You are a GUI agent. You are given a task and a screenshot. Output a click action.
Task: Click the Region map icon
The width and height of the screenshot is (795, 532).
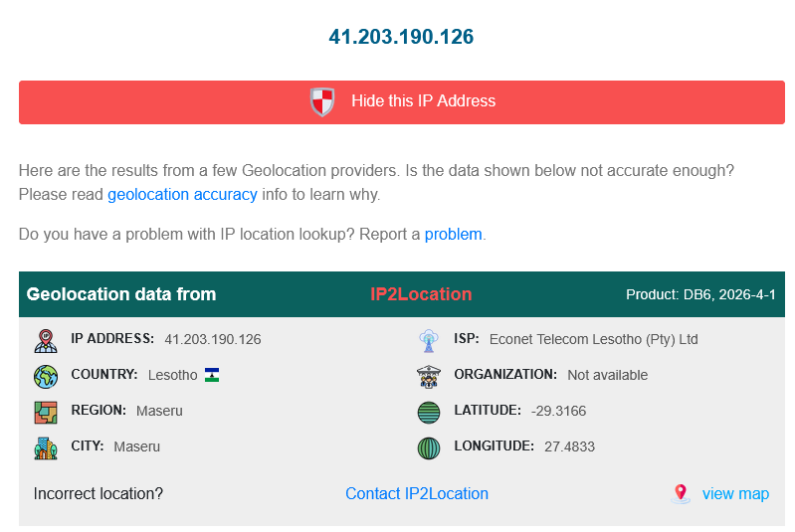tap(46, 412)
